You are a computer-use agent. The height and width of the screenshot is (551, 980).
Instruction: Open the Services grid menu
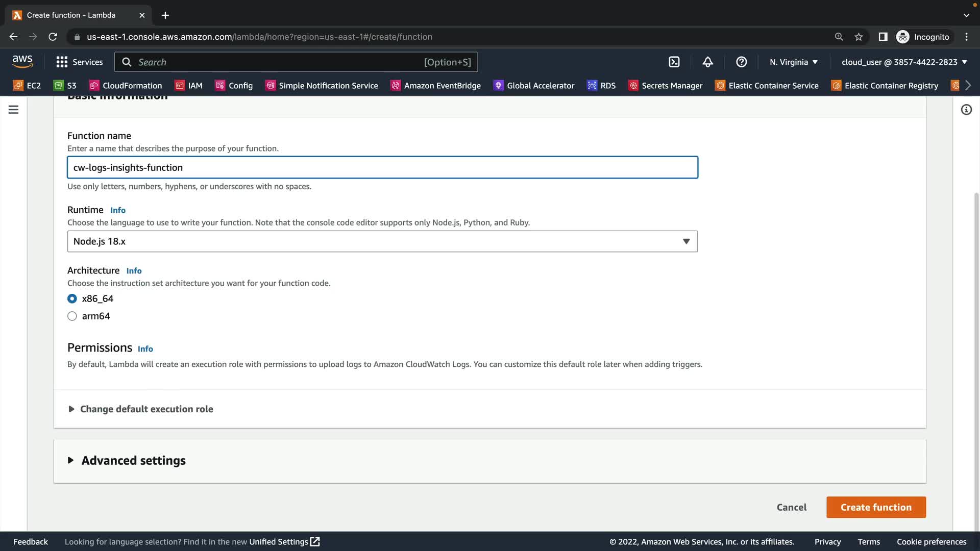(x=79, y=62)
